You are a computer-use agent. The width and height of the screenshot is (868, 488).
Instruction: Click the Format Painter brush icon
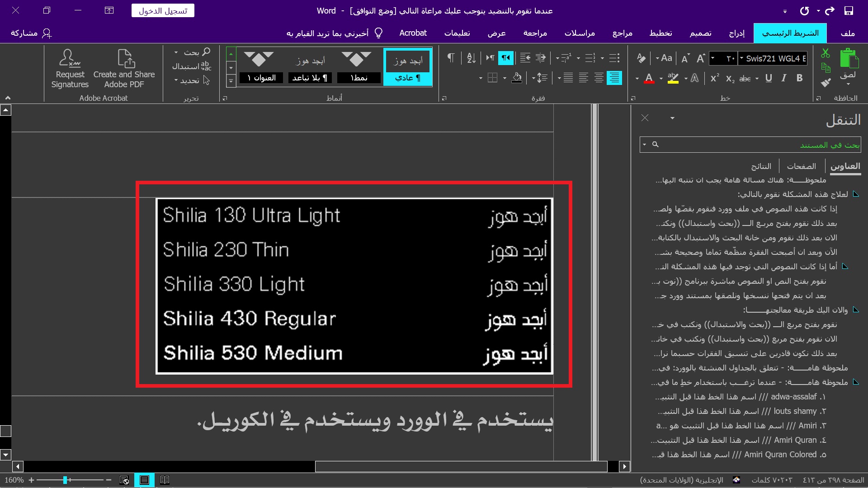826,83
